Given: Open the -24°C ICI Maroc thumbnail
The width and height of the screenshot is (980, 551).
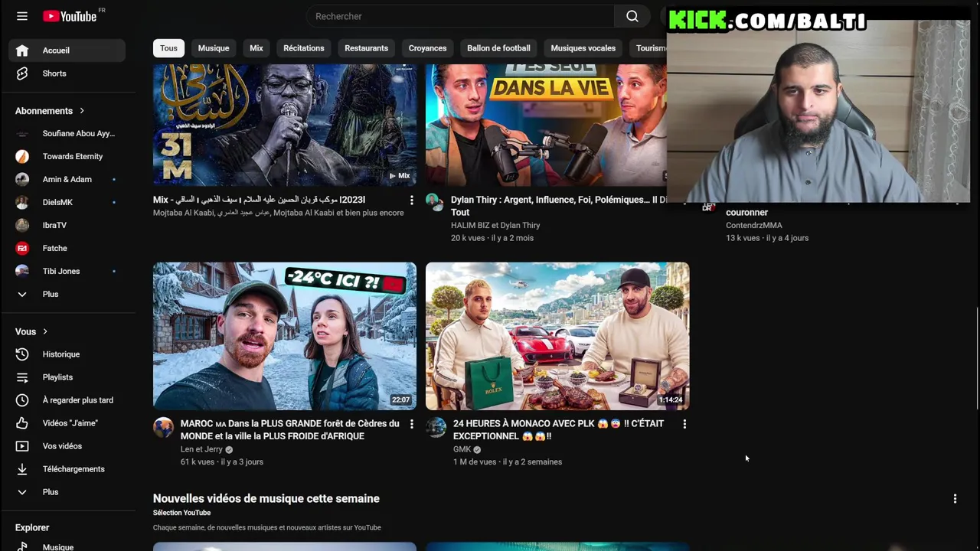Looking at the screenshot, I should [x=285, y=336].
